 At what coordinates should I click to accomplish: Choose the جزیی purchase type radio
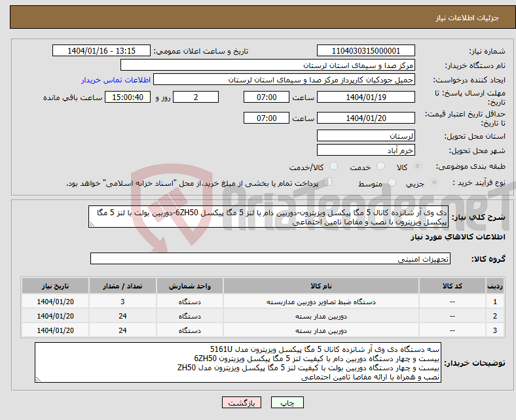point(434,183)
